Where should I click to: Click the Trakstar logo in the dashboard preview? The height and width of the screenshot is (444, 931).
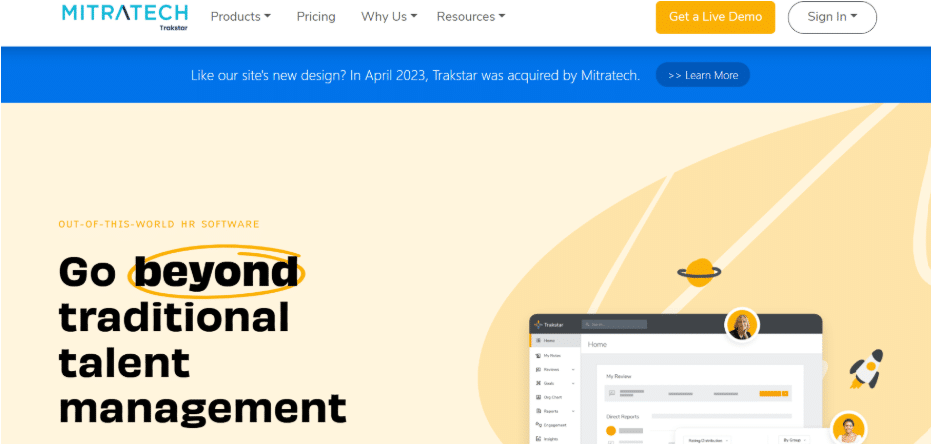pyautogui.click(x=549, y=325)
